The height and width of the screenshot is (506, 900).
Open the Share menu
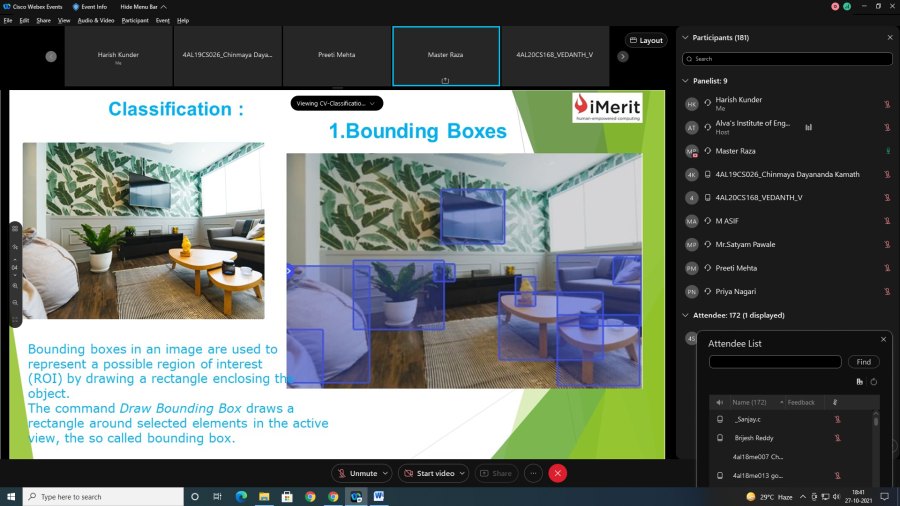[x=44, y=21]
